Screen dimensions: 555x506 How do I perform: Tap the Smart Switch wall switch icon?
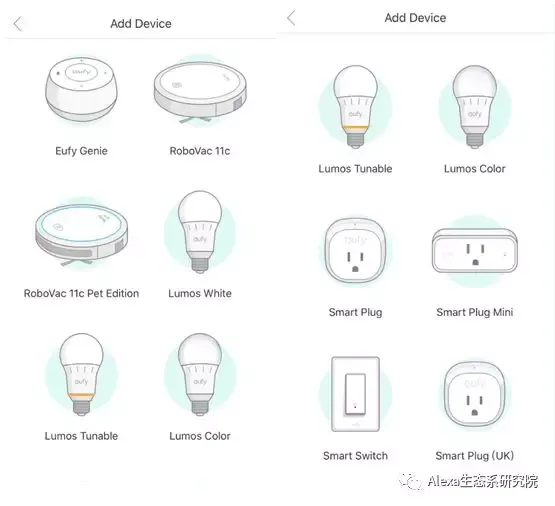[355, 394]
